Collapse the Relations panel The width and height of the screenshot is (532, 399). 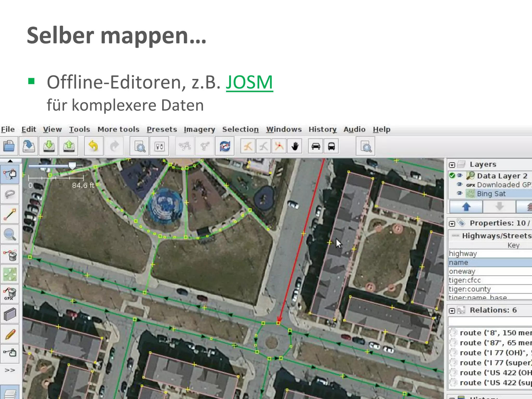tap(452, 311)
